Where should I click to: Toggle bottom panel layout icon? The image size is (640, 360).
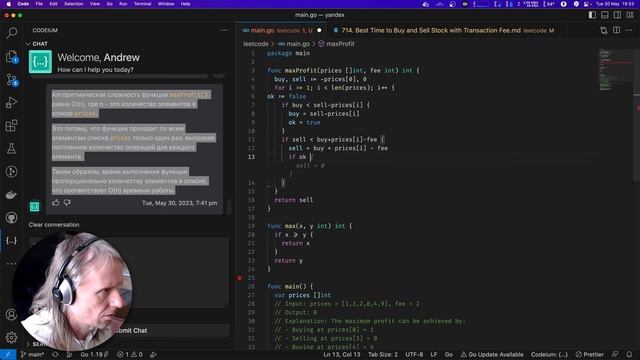tap(605, 15)
